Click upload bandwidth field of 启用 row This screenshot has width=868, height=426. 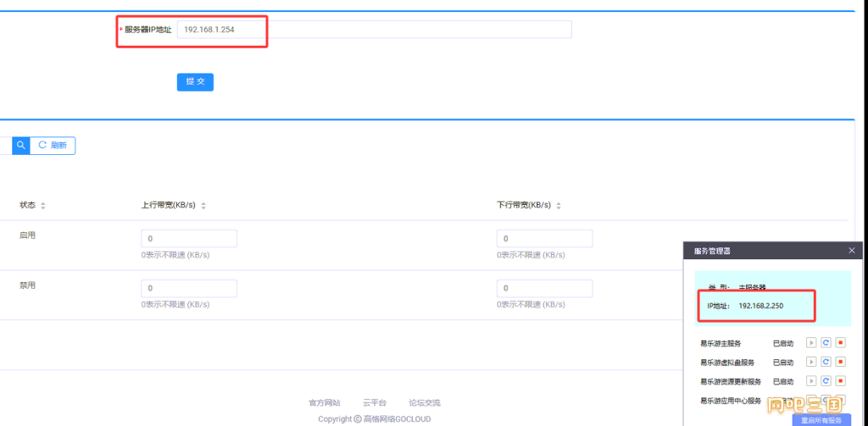point(189,239)
